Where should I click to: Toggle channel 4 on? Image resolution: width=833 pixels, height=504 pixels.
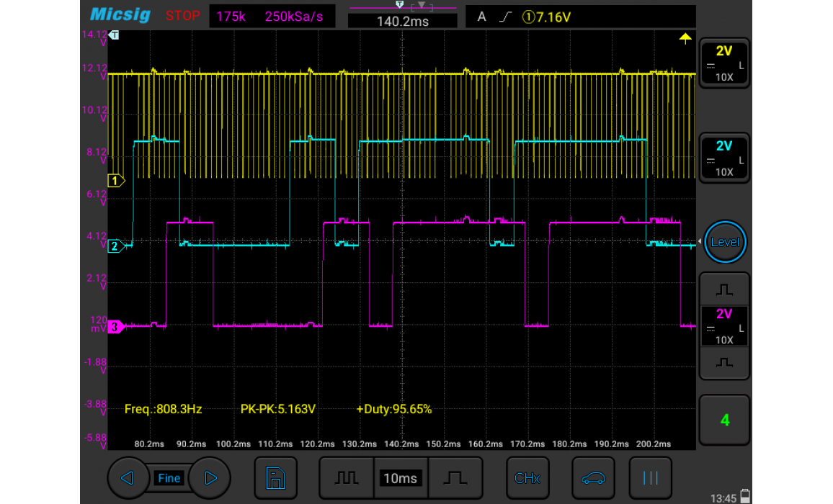pyautogui.click(x=724, y=420)
